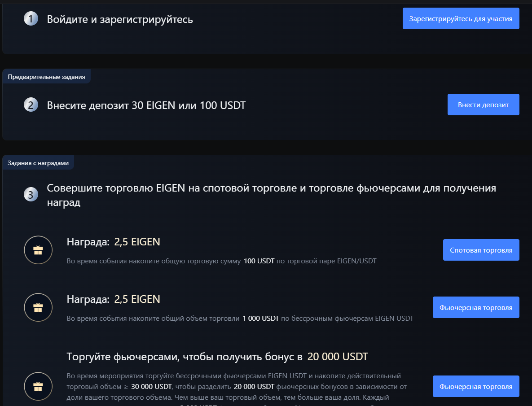
Task: Click the step 3 number badge
Action: point(31,195)
